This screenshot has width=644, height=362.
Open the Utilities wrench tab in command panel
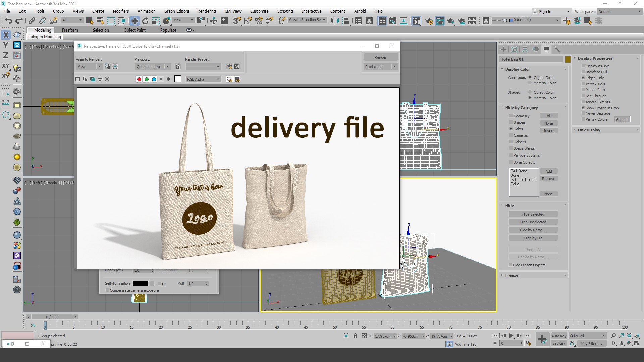557,49
